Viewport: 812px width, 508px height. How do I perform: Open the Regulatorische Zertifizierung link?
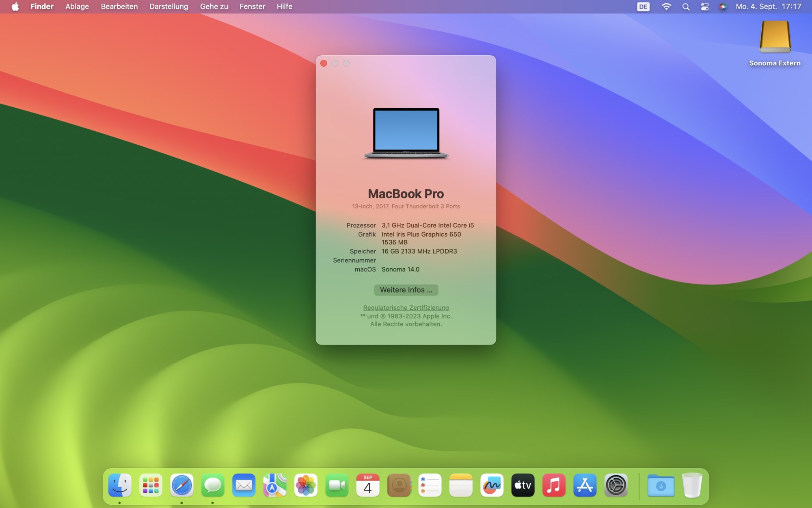pyautogui.click(x=406, y=308)
